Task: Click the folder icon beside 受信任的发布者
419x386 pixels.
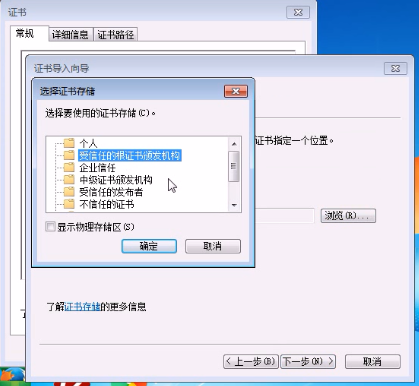Action: (x=69, y=192)
